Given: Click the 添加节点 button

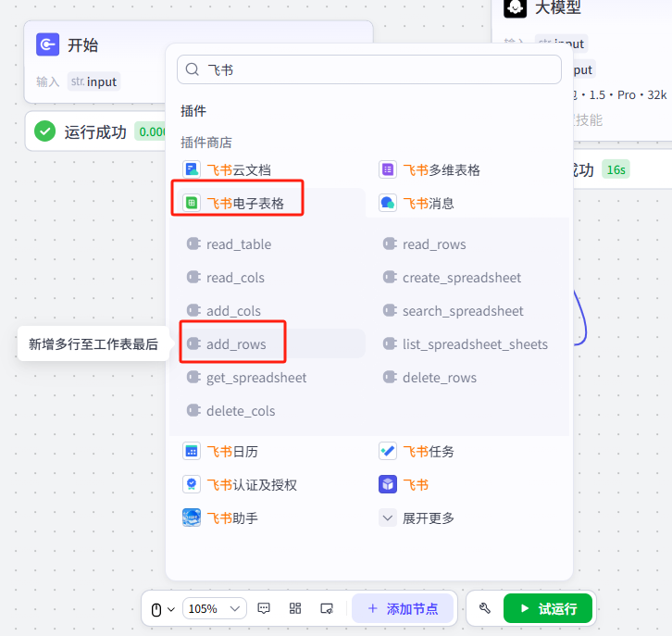Looking at the screenshot, I should [403, 608].
